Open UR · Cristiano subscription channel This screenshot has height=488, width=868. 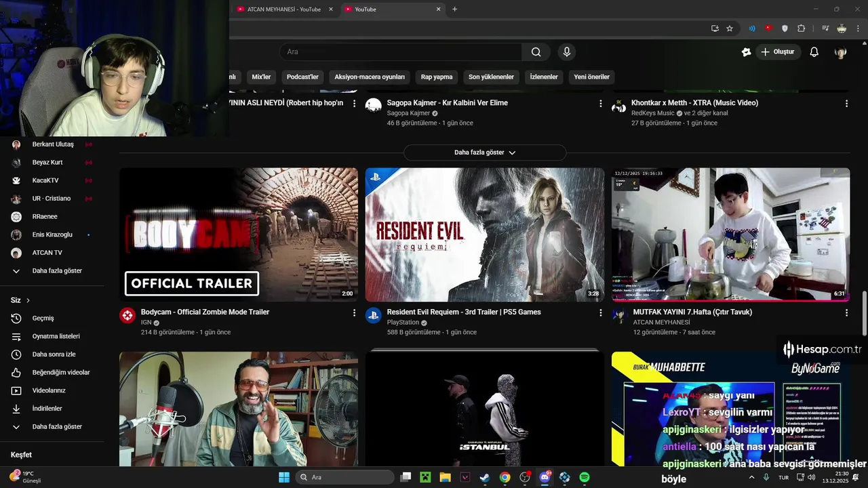[52, 199]
